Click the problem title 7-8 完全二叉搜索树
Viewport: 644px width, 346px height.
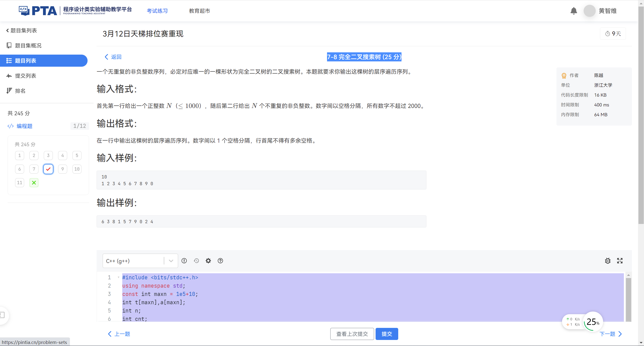(x=364, y=57)
